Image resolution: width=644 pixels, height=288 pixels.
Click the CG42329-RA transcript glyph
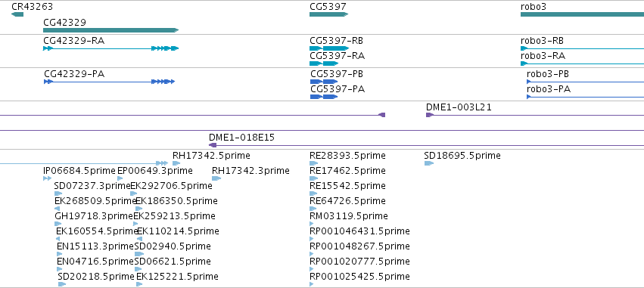(111, 48)
